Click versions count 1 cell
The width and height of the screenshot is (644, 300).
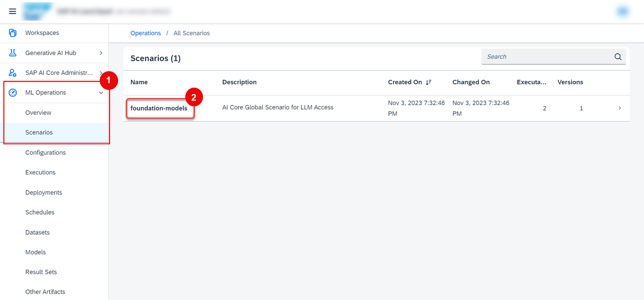coord(581,108)
